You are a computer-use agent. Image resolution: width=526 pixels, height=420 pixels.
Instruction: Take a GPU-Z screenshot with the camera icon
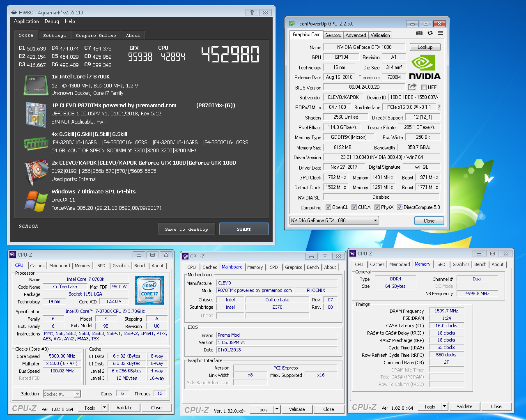419,33
